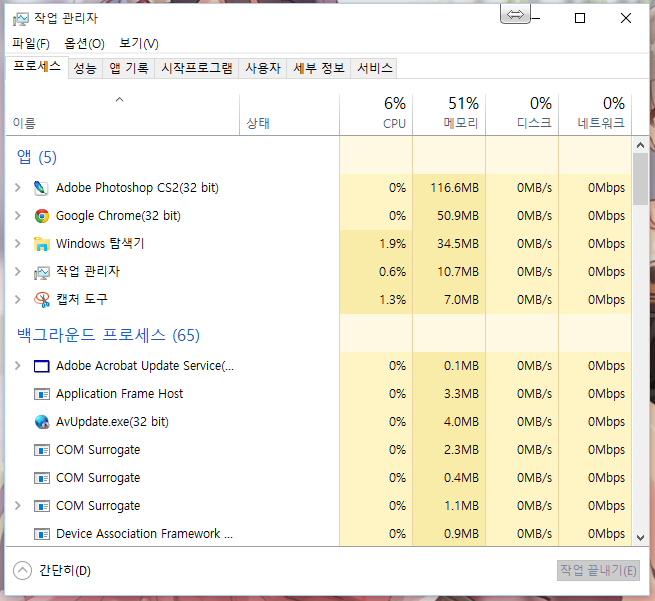Click the Task Manager title bar icon

[x=21, y=19]
